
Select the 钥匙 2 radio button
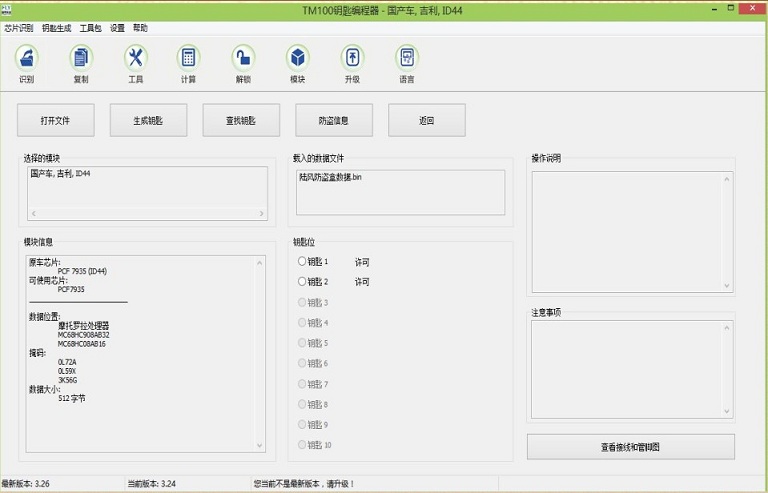point(302,282)
